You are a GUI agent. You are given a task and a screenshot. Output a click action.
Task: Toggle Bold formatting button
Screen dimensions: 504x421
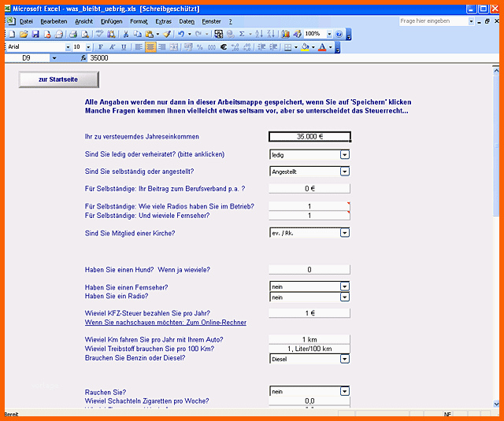(x=101, y=47)
